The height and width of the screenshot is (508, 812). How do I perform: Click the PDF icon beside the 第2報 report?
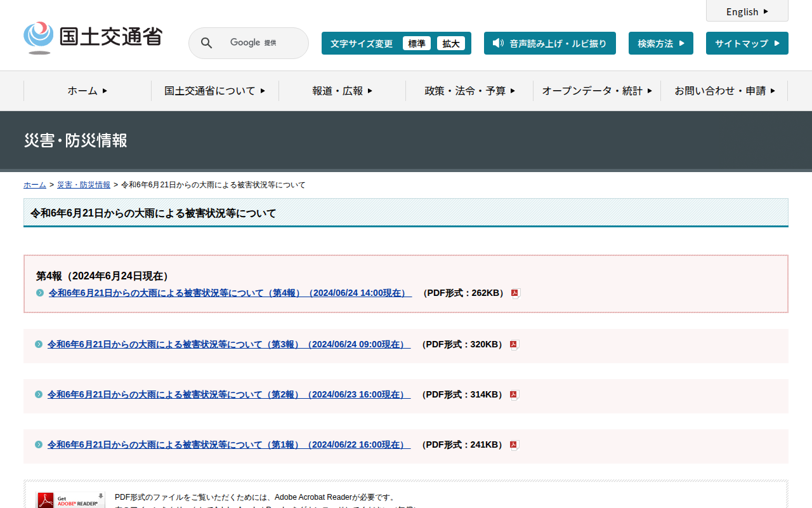[514, 395]
